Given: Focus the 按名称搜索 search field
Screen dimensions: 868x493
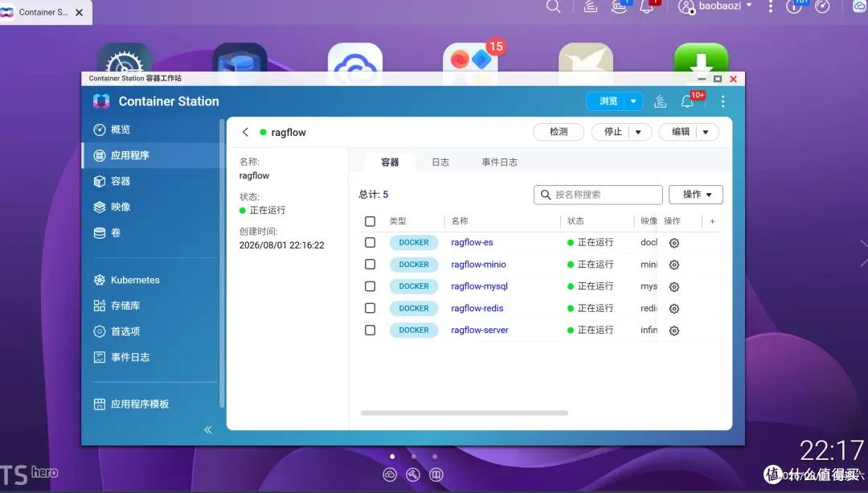Looking at the screenshot, I should click(598, 195).
